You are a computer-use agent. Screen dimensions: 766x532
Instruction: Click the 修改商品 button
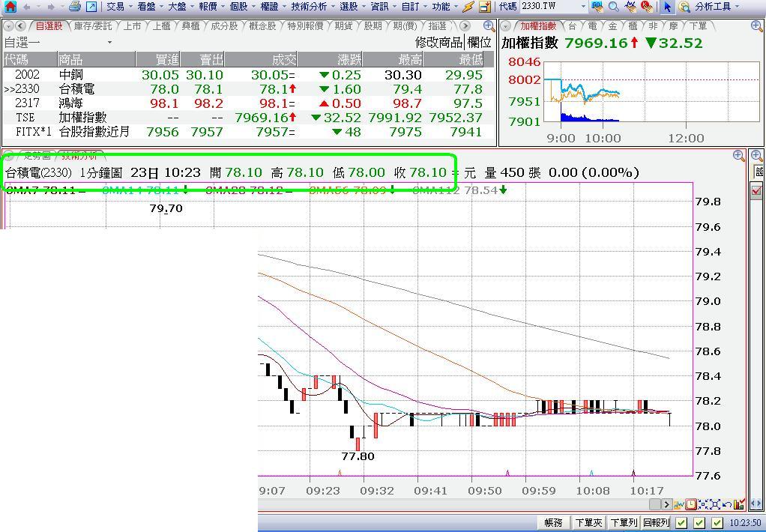(x=438, y=43)
